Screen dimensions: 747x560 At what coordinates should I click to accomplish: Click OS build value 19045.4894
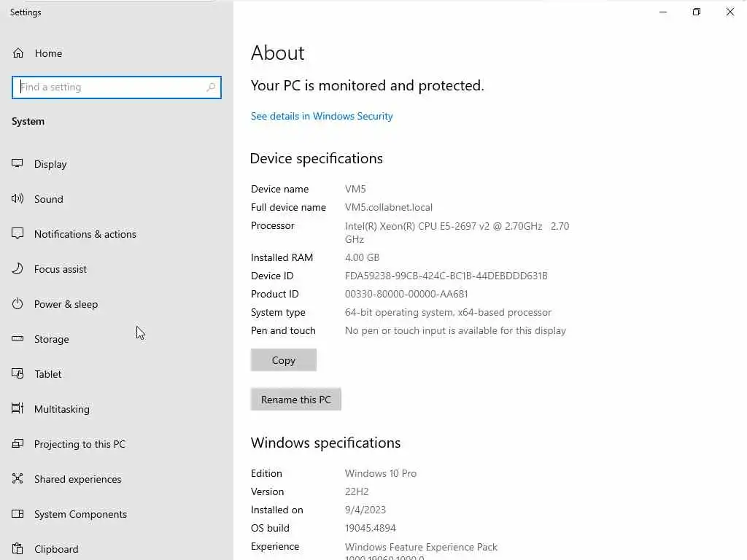pos(370,528)
